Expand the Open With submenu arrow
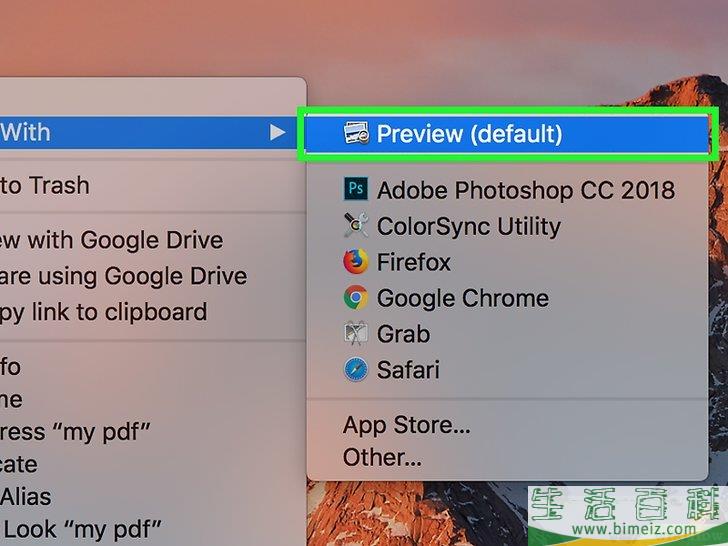The width and height of the screenshot is (728, 546). (277, 132)
